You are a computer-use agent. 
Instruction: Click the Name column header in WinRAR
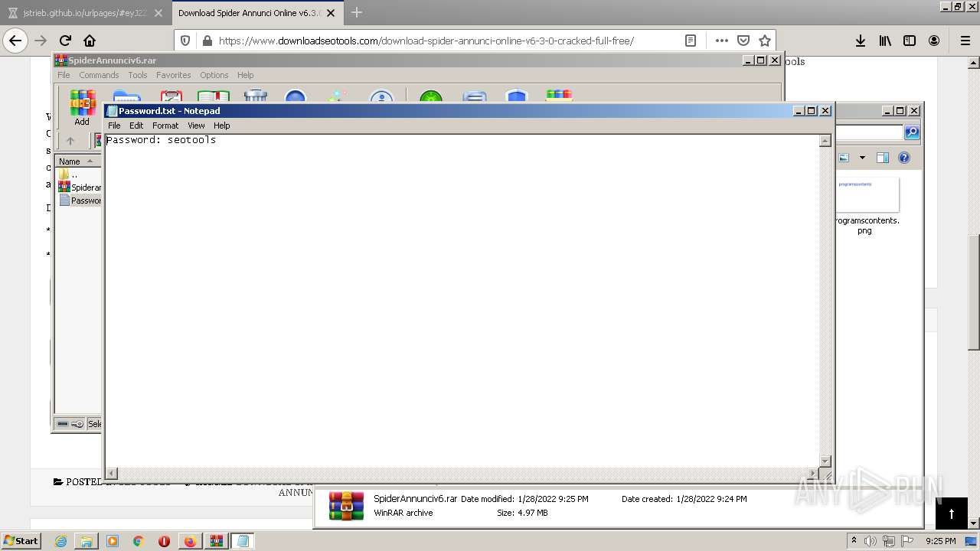tap(78, 161)
